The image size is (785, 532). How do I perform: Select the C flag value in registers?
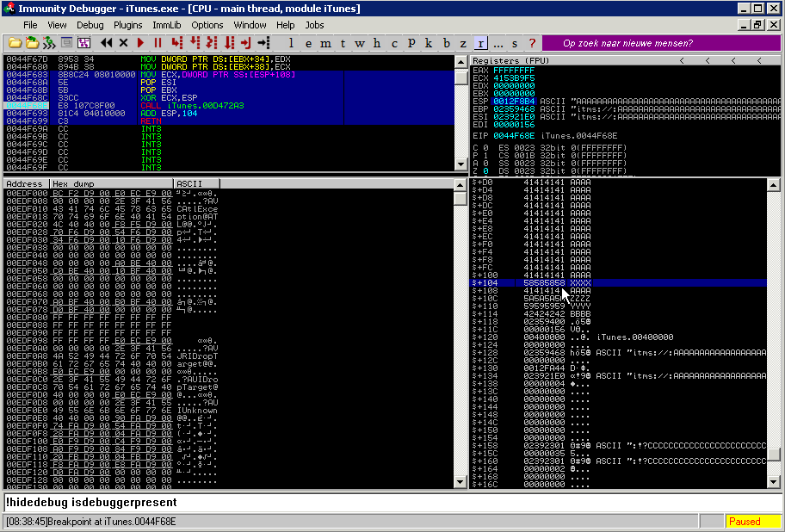click(x=485, y=147)
